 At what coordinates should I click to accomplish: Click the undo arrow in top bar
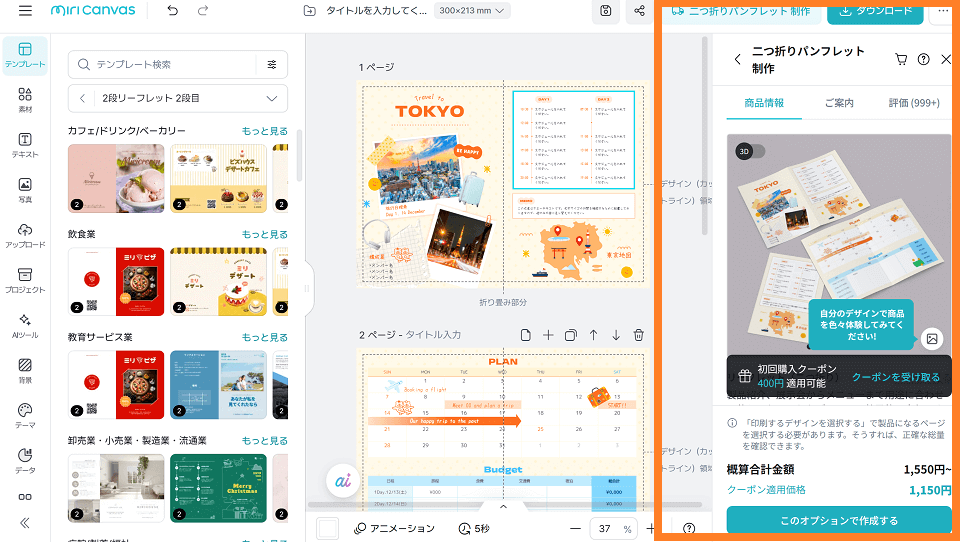click(x=173, y=11)
